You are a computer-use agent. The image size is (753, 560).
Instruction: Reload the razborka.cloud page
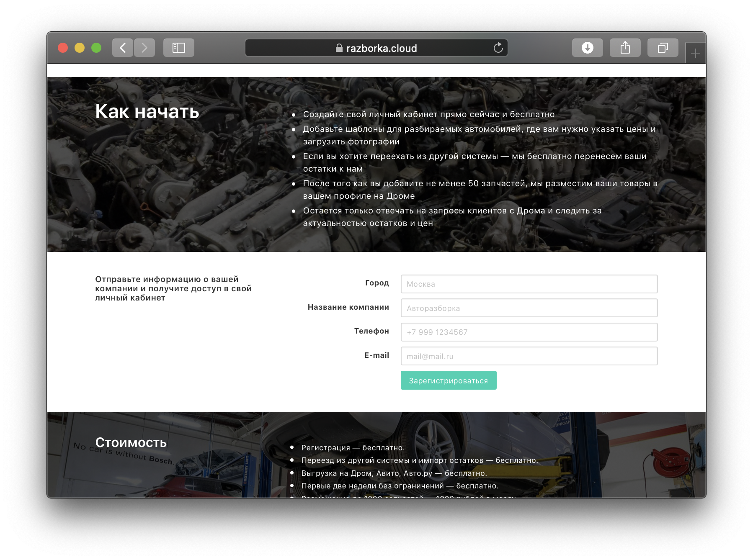point(498,48)
